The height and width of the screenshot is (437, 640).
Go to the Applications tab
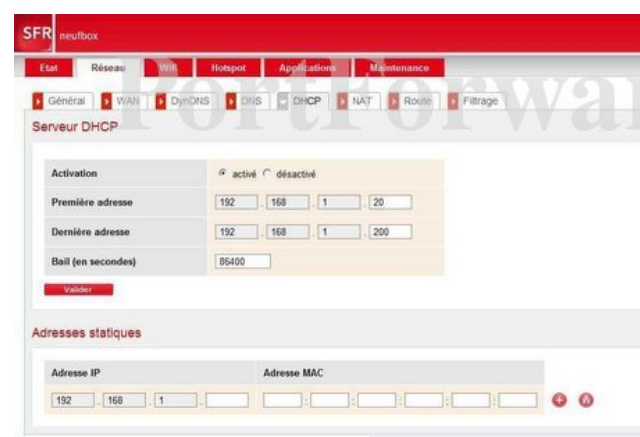307,68
